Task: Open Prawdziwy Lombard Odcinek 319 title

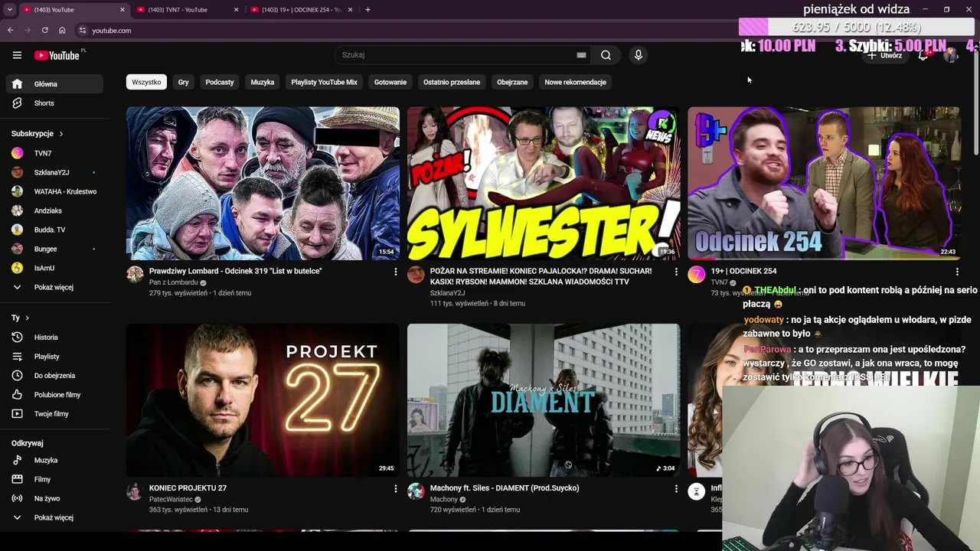Action: pos(236,271)
